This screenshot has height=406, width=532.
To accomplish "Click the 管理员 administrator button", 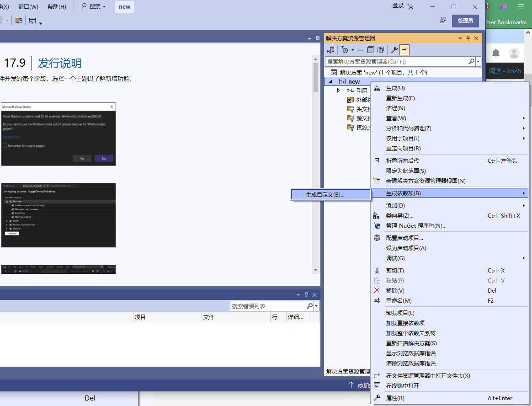I will click(x=465, y=21).
